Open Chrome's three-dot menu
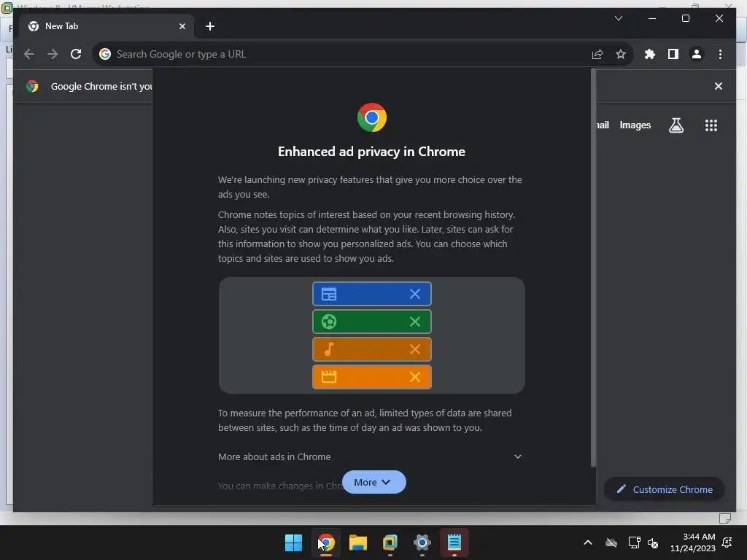The image size is (747, 560). pyautogui.click(x=720, y=54)
